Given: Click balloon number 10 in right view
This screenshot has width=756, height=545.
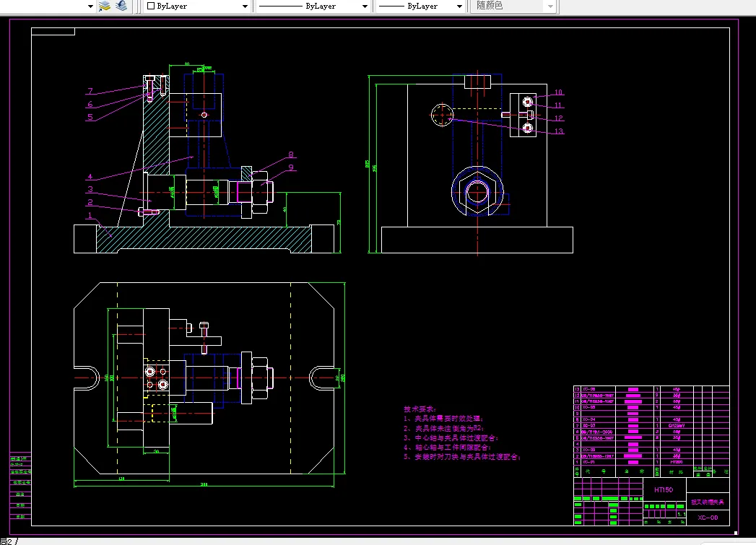Looking at the screenshot, I should (x=558, y=92).
